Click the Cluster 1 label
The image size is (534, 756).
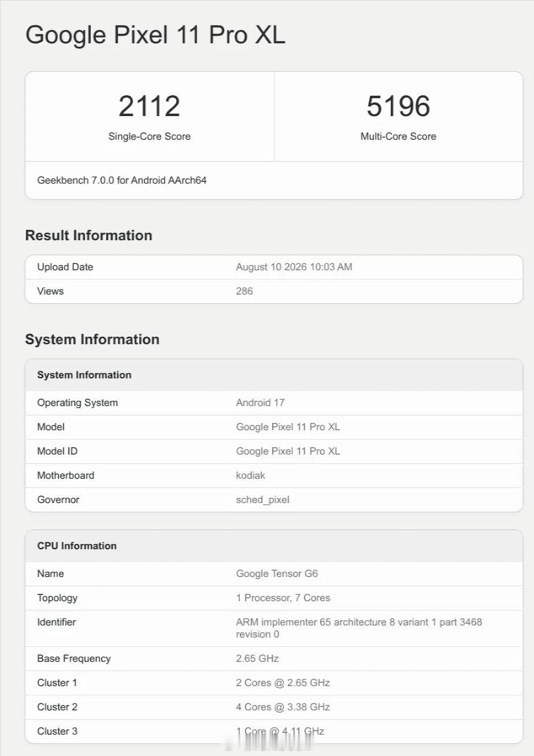point(57,683)
